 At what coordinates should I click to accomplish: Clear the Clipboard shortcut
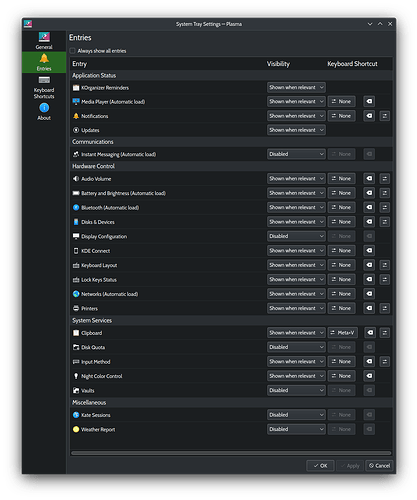pos(370,333)
